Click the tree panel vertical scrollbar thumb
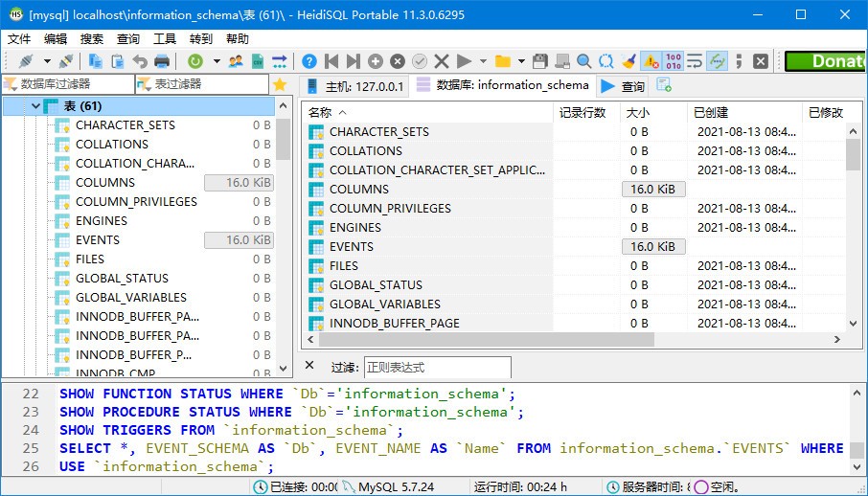 click(x=284, y=139)
